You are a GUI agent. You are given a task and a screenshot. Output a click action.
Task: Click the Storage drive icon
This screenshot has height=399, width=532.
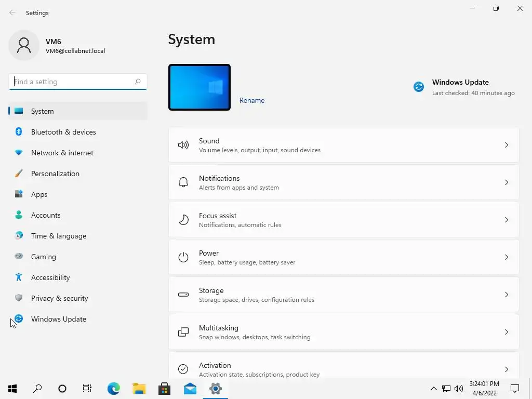click(183, 295)
